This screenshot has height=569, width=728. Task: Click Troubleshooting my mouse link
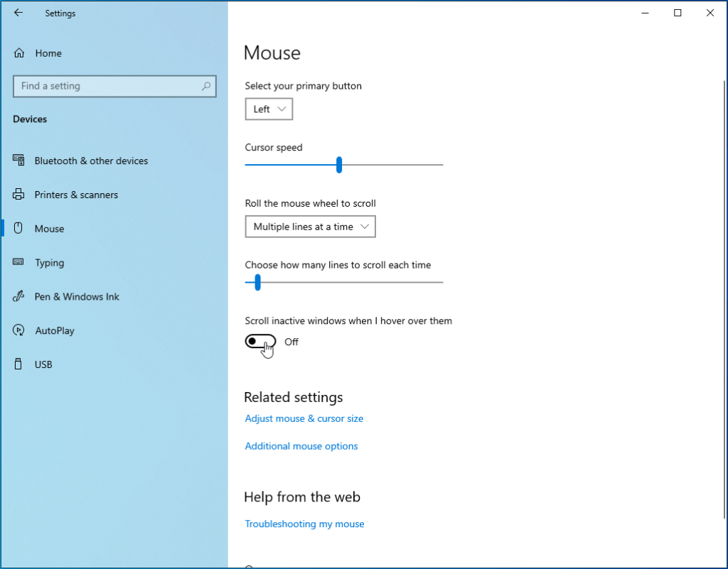click(304, 524)
